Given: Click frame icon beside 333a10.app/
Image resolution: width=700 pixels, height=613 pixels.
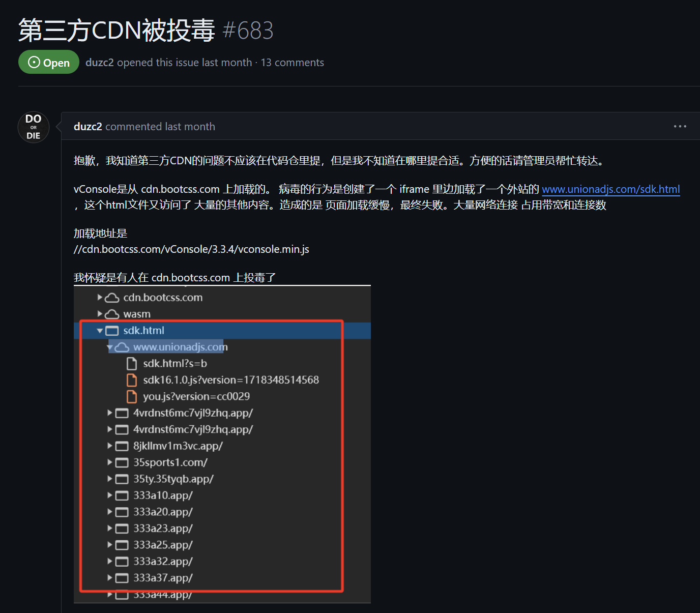Looking at the screenshot, I should point(122,495).
